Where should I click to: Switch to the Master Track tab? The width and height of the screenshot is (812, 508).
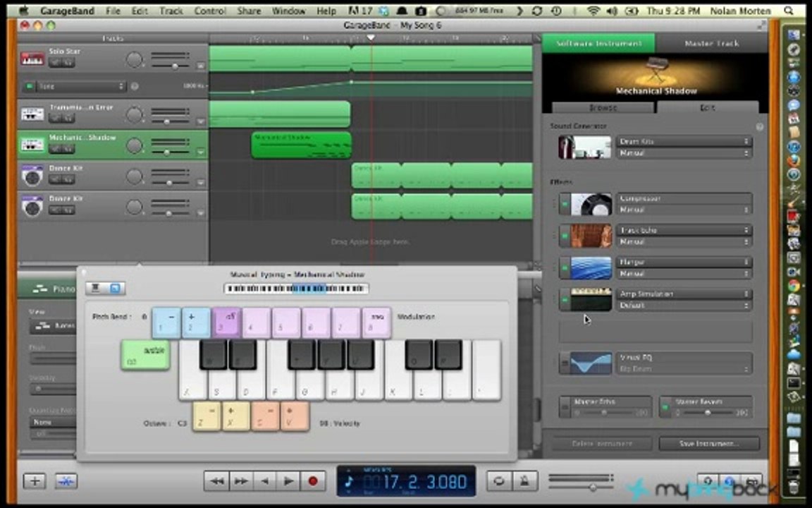click(x=711, y=44)
